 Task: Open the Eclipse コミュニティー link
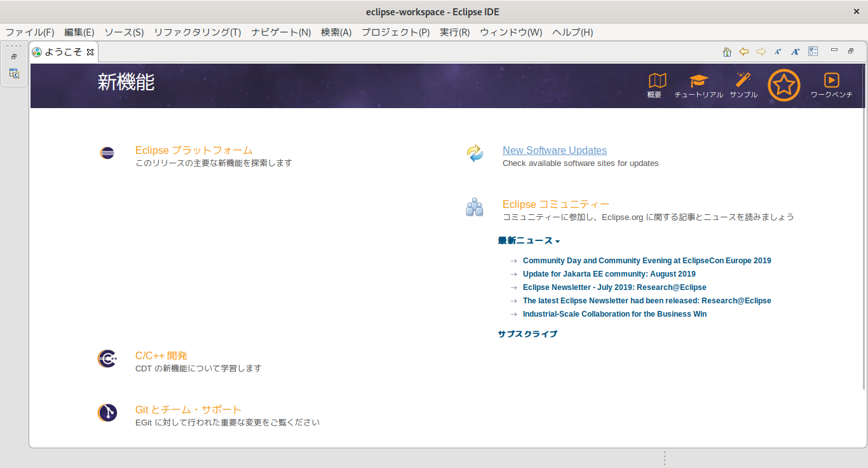coord(556,204)
